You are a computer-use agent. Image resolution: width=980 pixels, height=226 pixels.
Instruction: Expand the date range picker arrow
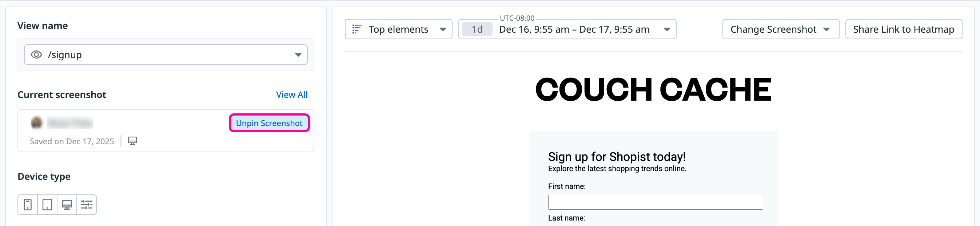pos(666,29)
